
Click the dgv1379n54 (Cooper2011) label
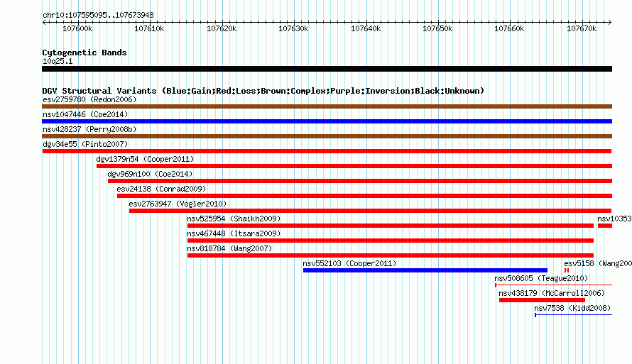[145, 159]
